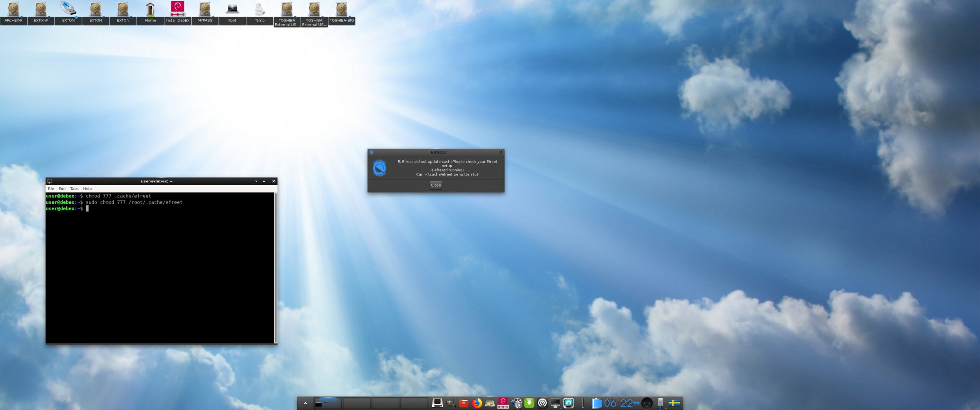Open the Tabs menu in terminal
The width and height of the screenshot is (980, 410).
click(x=74, y=189)
